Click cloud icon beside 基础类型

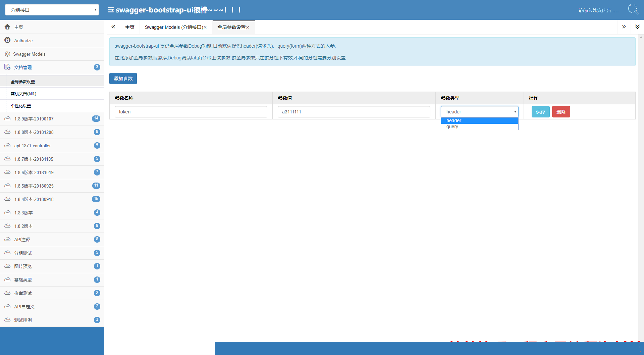point(7,280)
